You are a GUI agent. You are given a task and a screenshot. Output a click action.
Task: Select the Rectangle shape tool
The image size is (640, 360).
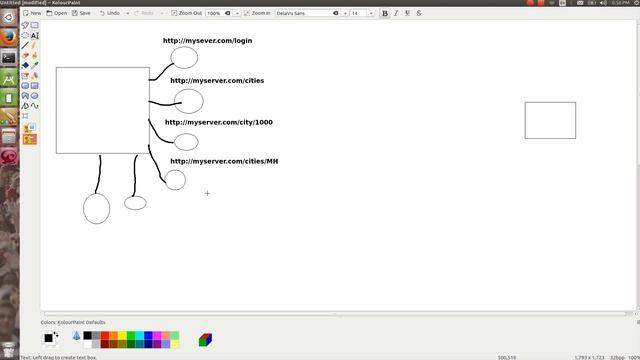pyautogui.click(x=35, y=86)
